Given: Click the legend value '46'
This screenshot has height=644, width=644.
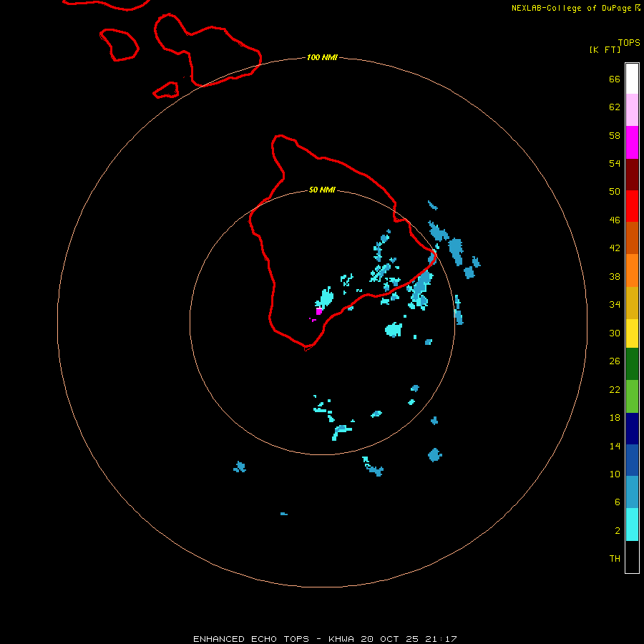Looking at the screenshot, I should [615, 220].
